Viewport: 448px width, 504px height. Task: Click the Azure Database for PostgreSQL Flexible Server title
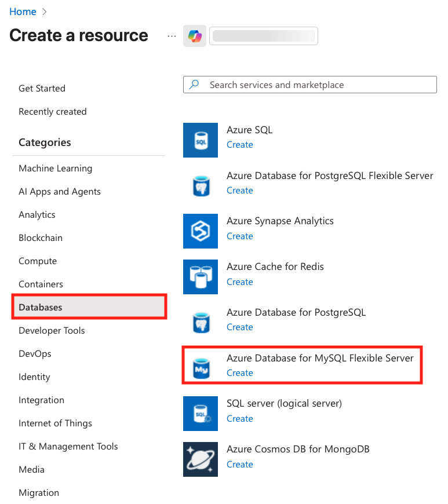click(330, 176)
